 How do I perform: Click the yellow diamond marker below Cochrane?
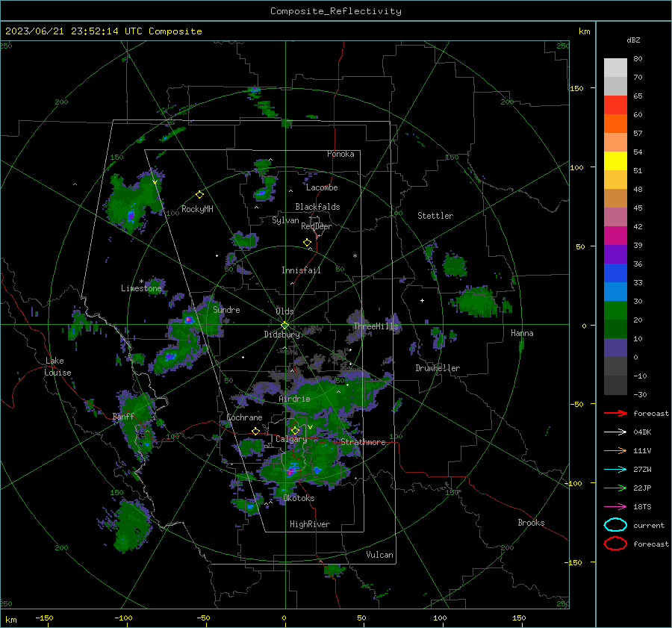coord(255,431)
